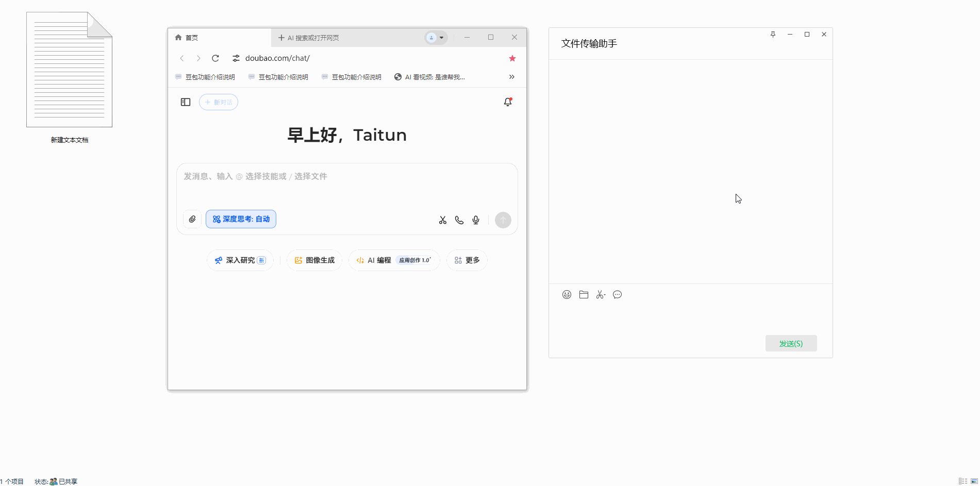Open the first 豆包功能介绍说明 bookmark
This screenshot has height=486, width=980.
[x=205, y=77]
